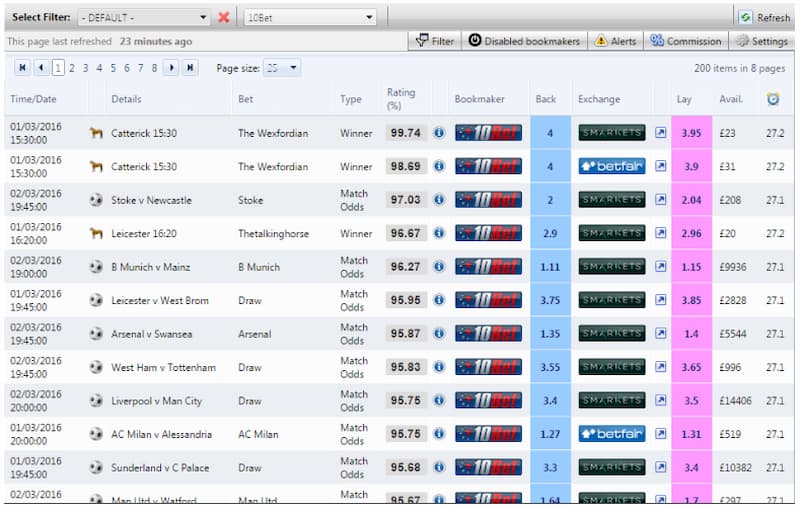Viewport: 800px width, 509px height.
Task: Open exchange link arrow for Arsenal v Swansea
Action: click(660, 334)
